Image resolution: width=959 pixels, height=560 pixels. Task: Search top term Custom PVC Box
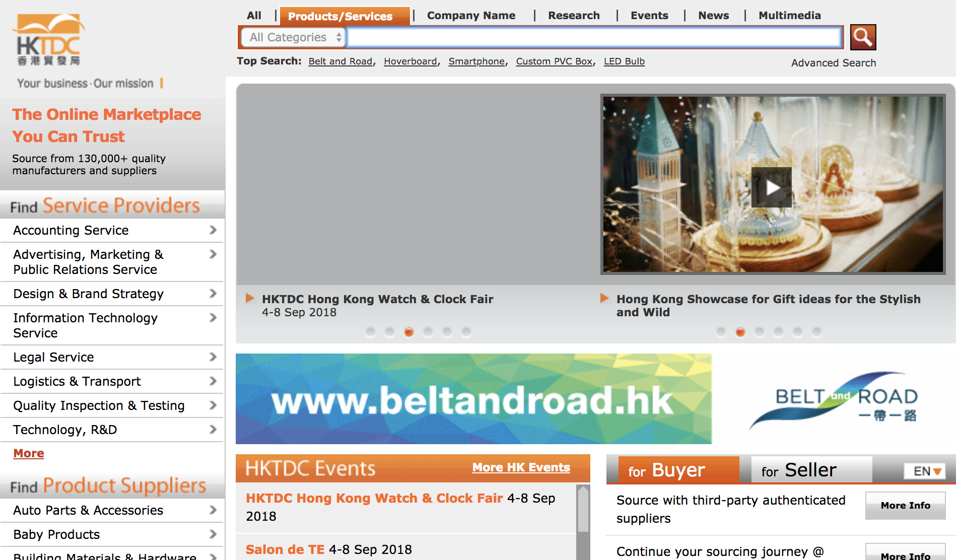point(554,61)
